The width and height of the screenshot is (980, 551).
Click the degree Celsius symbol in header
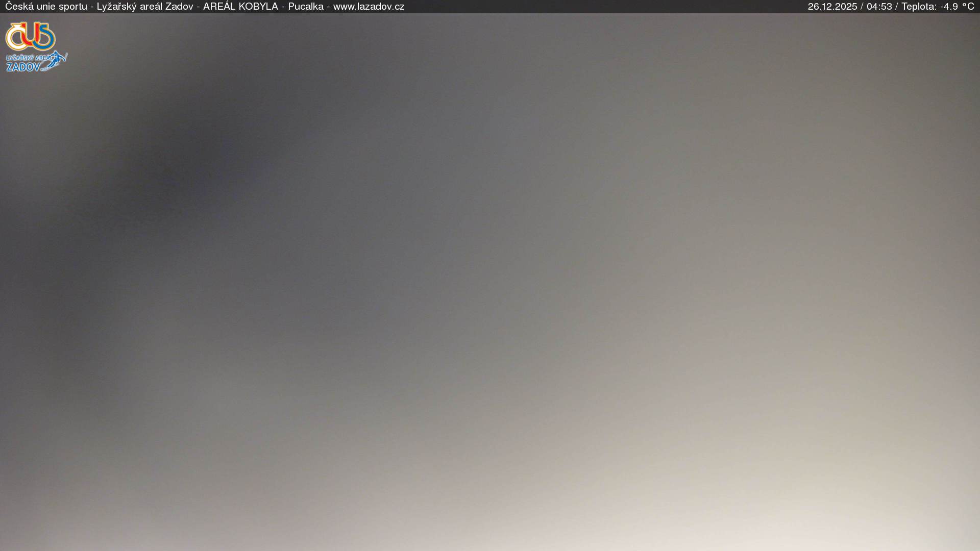click(968, 7)
